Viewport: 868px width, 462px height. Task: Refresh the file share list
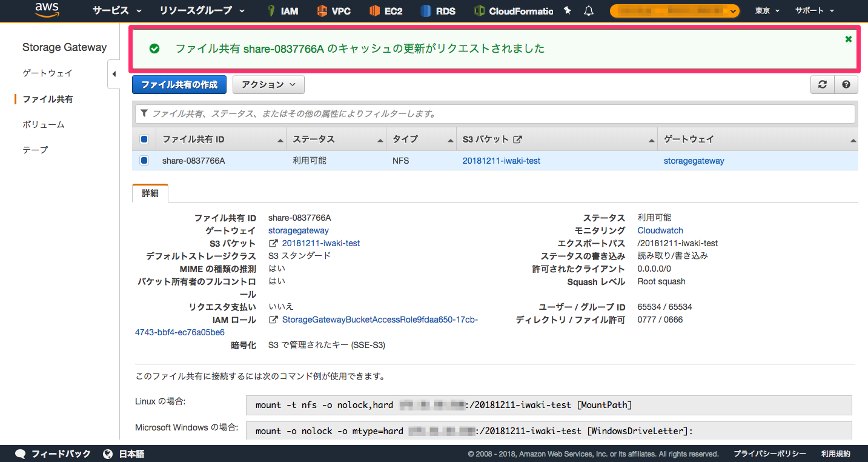coord(822,85)
